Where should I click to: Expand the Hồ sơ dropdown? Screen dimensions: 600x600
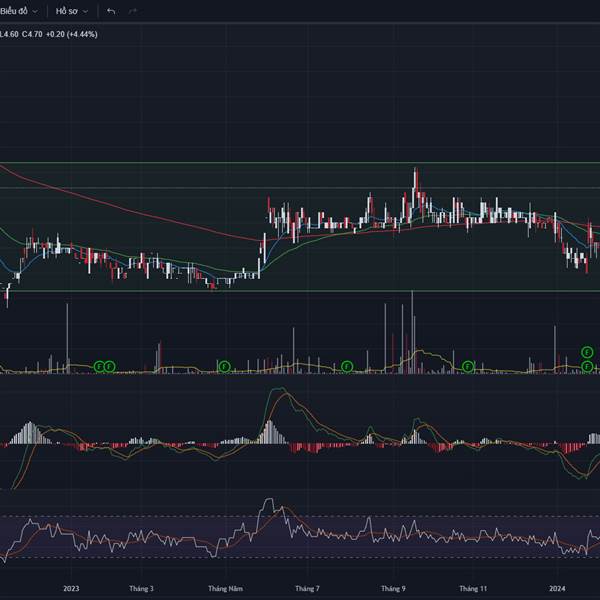click(72, 11)
